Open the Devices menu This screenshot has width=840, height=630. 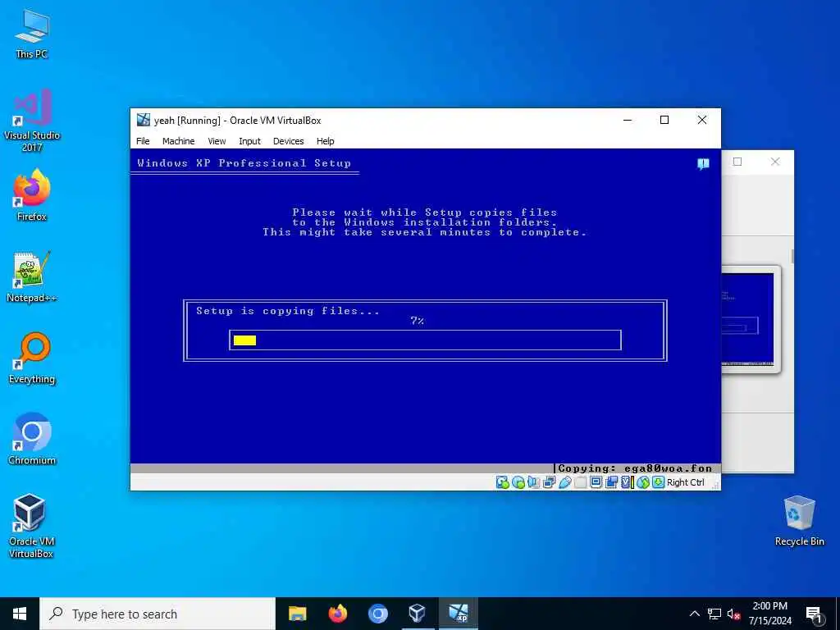click(288, 141)
